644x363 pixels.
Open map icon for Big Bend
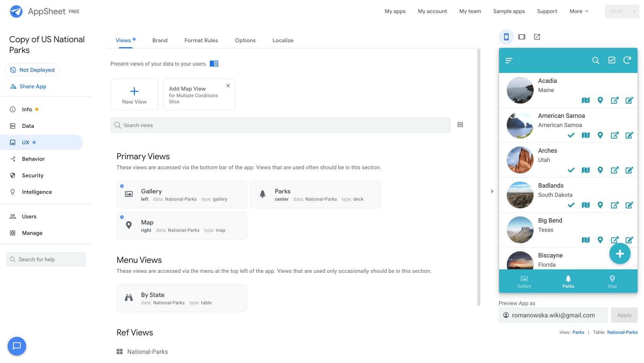(586, 240)
